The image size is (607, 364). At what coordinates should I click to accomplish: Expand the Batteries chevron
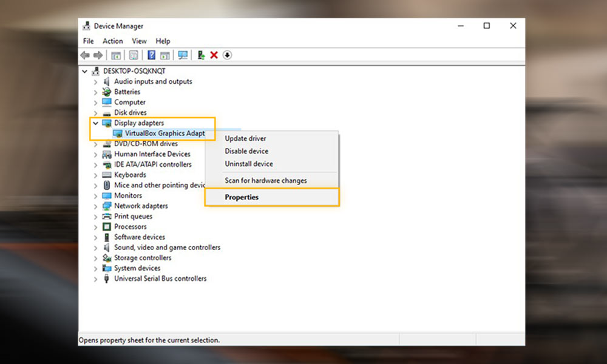coord(96,92)
